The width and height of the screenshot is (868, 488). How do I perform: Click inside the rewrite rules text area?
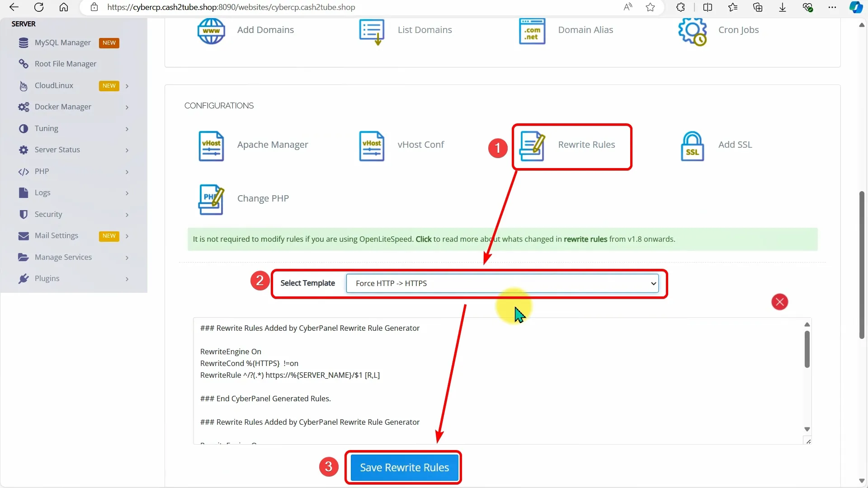497,384
